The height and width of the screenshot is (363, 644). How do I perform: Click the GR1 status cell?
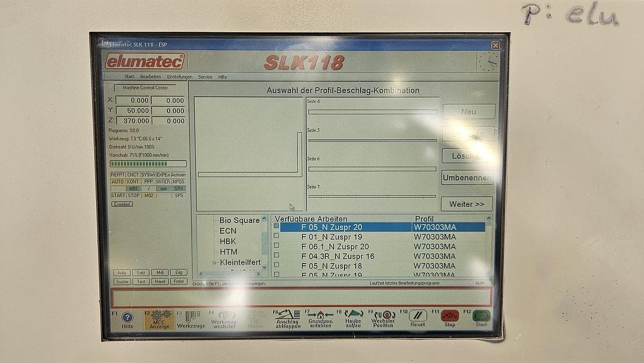click(x=179, y=188)
